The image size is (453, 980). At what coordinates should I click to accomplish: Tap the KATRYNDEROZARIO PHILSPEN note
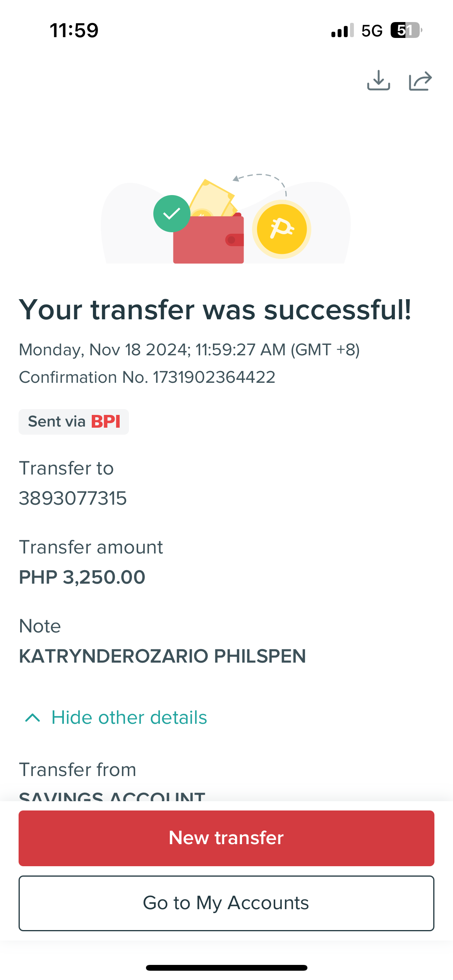(x=163, y=656)
